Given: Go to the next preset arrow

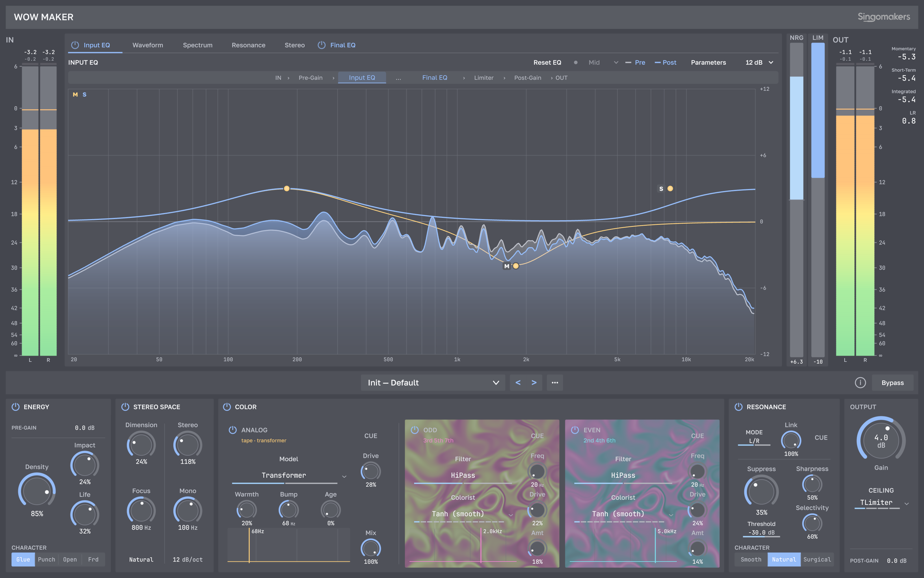Looking at the screenshot, I should tap(534, 383).
